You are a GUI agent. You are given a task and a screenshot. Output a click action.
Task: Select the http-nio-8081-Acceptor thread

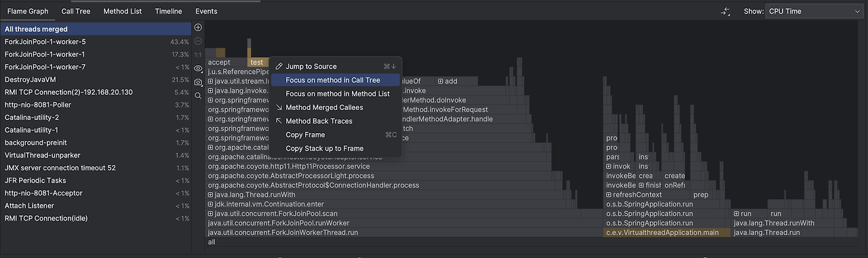click(96, 193)
